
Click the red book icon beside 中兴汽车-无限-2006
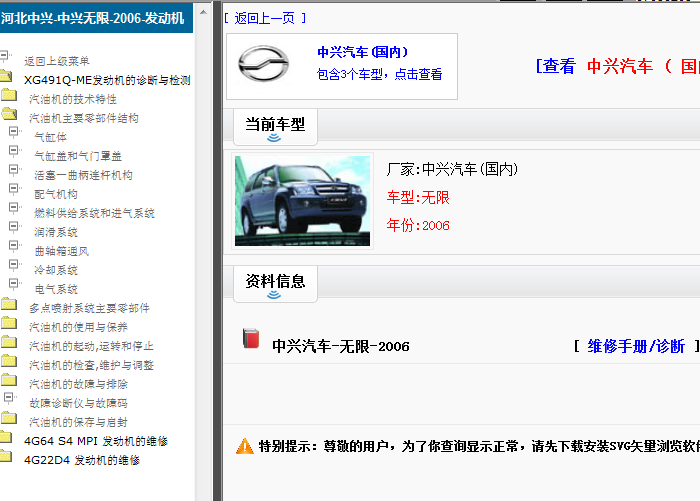[251, 338]
